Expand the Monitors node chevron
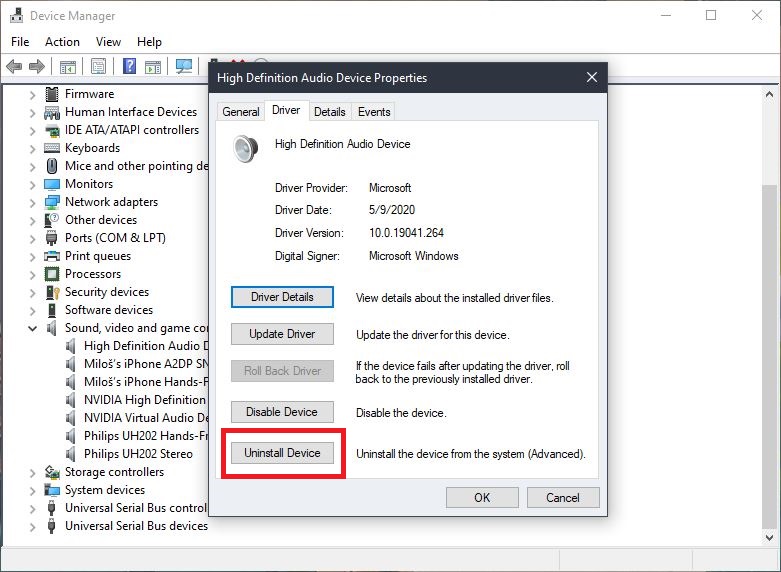781x572 pixels. pos(32,184)
